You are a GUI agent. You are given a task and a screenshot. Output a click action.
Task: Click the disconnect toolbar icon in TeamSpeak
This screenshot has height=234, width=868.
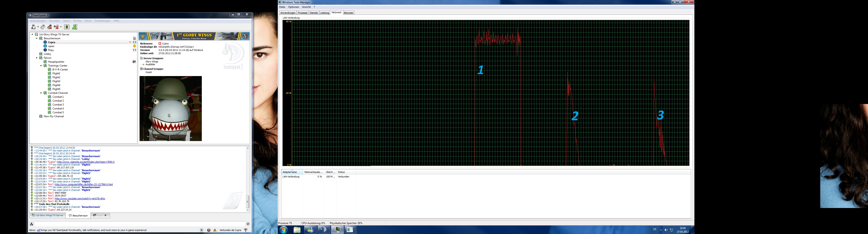pos(49,27)
